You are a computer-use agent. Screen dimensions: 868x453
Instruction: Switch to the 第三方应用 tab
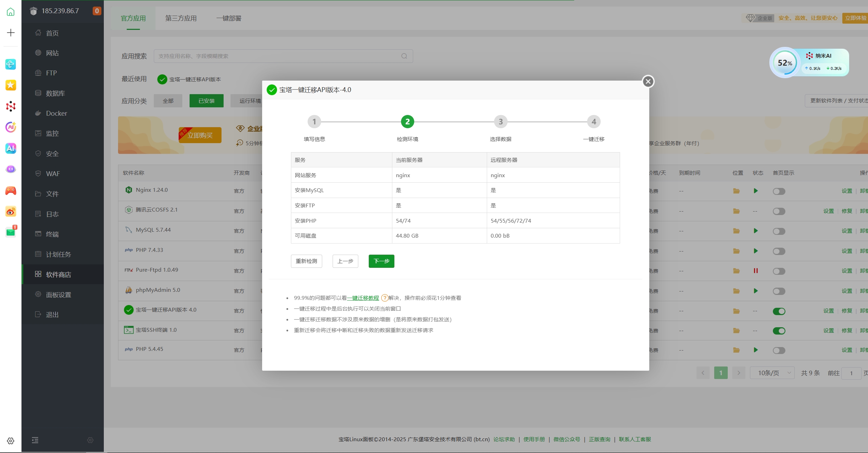[x=181, y=18]
